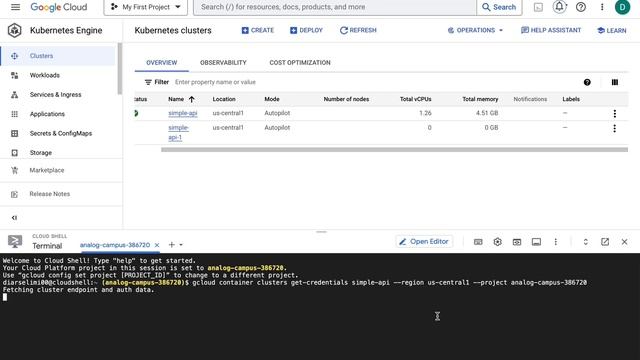This screenshot has width=640, height=360.
Task: Open the main navigation hamburger menu
Action: click(15, 7)
